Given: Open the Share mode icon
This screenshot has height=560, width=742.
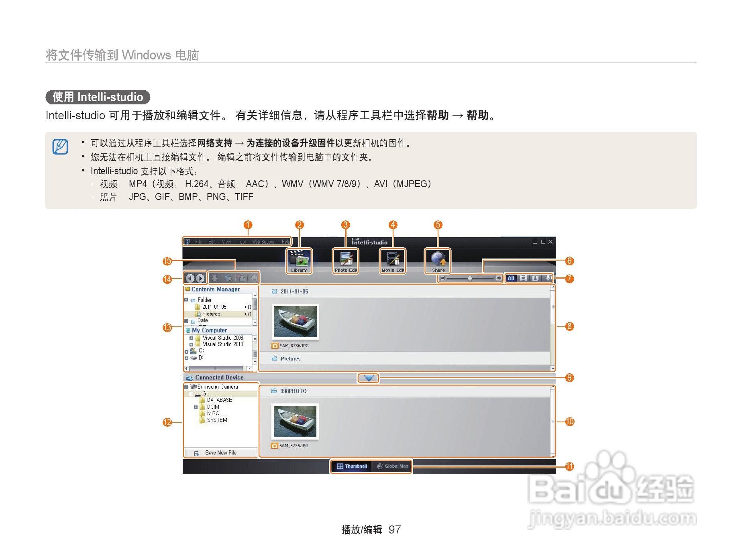Looking at the screenshot, I should 438,261.
